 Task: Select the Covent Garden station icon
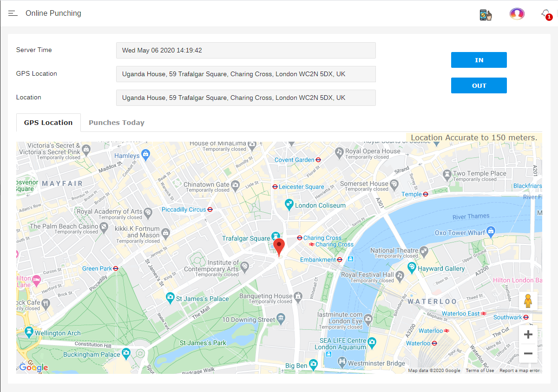point(318,160)
